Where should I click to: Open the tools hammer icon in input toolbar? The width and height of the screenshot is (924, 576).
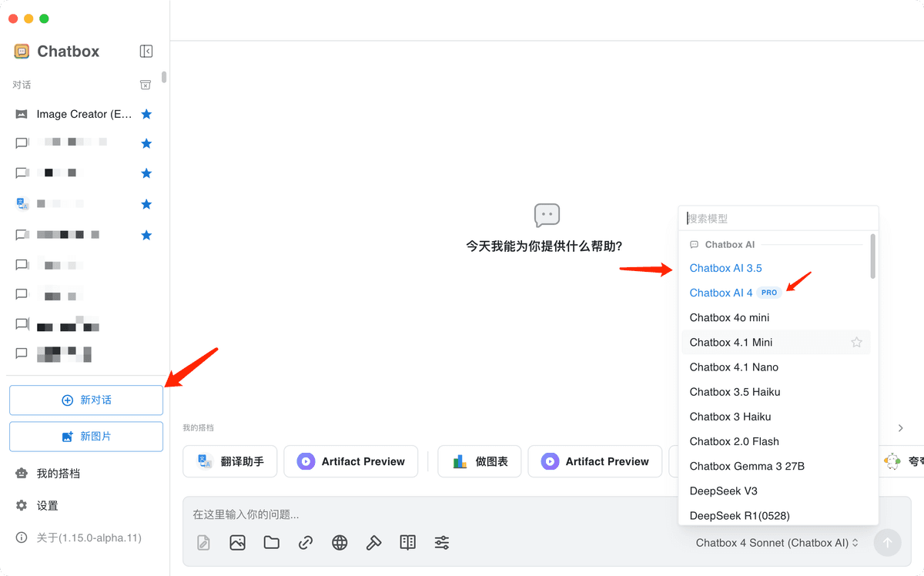click(373, 542)
